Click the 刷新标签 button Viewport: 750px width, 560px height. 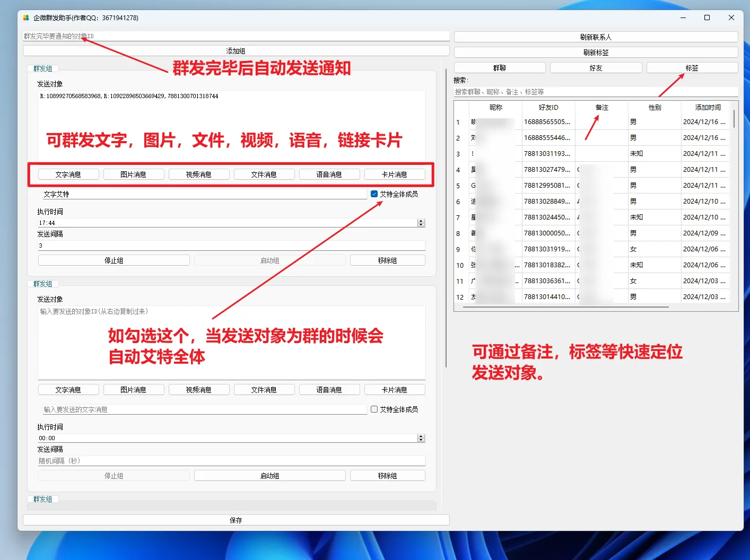click(596, 52)
